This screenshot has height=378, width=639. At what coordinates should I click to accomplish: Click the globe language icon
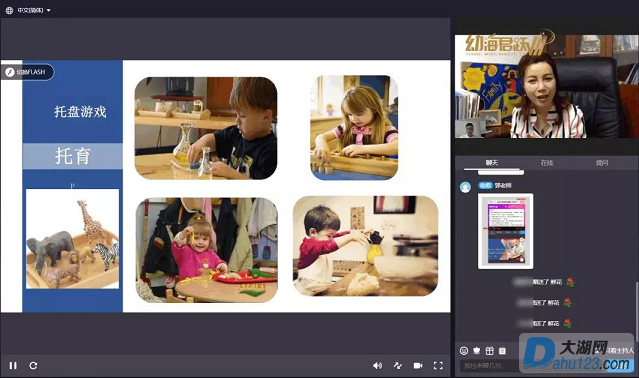pos(9,10)
